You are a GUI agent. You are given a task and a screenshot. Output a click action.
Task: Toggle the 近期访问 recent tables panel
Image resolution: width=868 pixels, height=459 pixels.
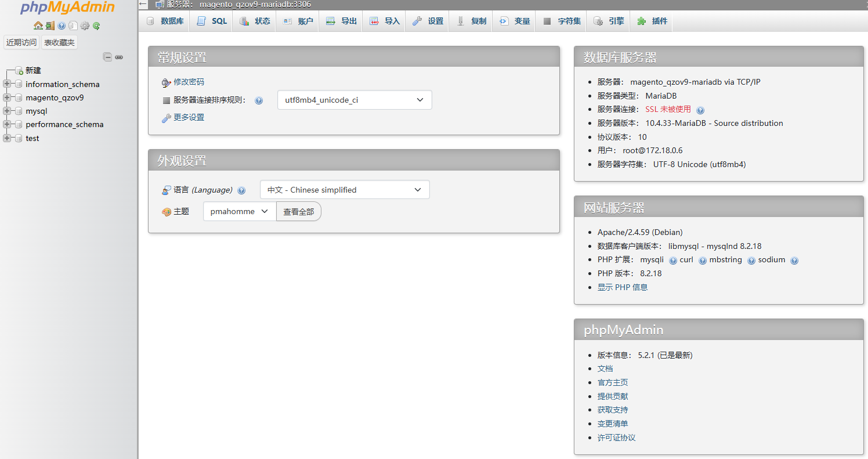click(x=21, y=42)
